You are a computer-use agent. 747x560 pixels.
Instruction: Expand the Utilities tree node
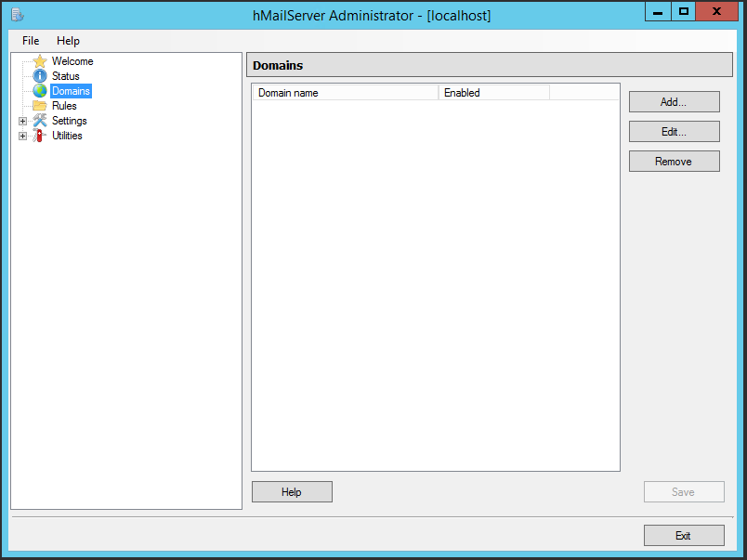click(22, 137)
